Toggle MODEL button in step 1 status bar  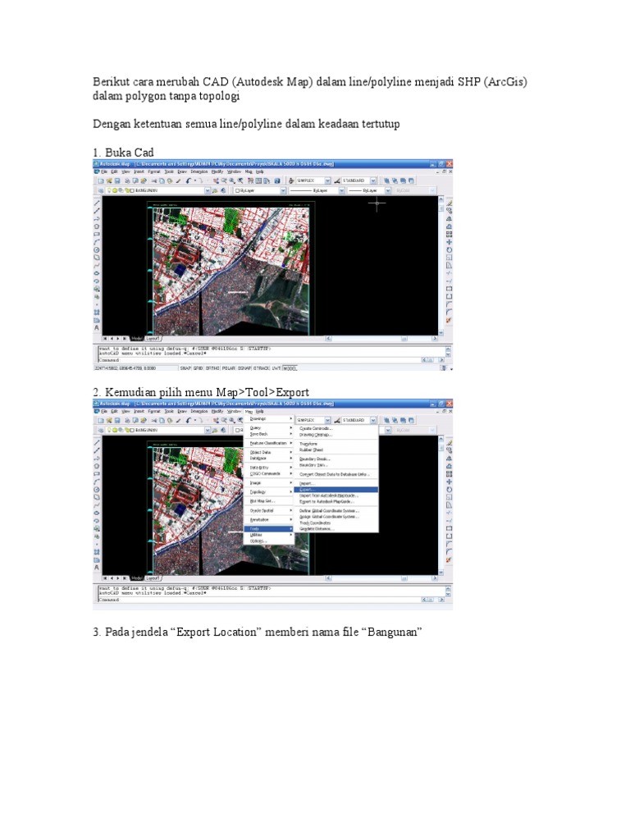pyautogui.click(x=290, y=368)
